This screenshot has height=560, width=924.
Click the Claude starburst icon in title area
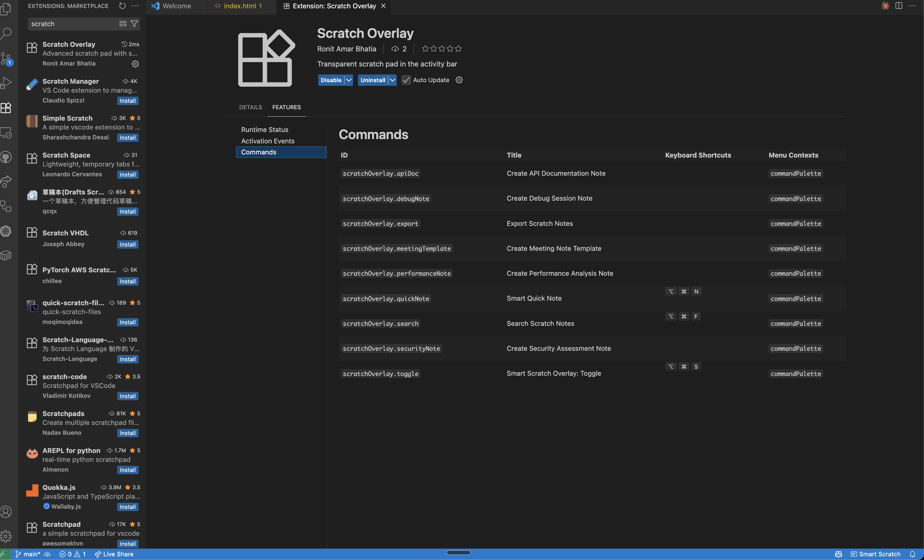coord(886,6)
